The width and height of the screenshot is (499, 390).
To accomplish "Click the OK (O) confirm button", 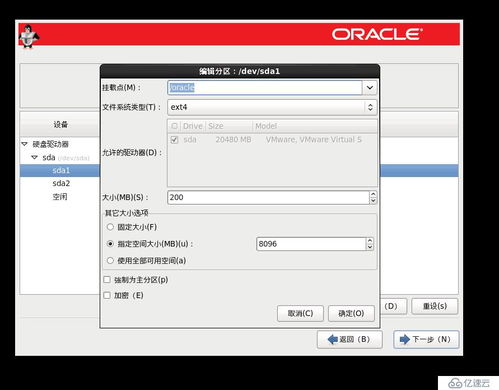I will pos(351,313).
